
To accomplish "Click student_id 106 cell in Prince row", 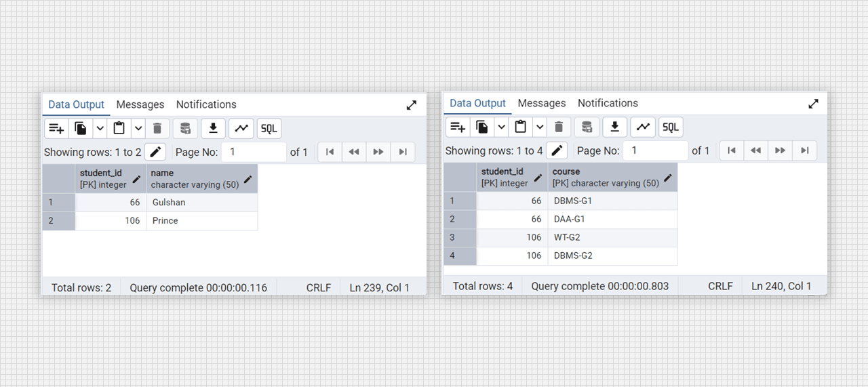I will [x=111, y=220].
